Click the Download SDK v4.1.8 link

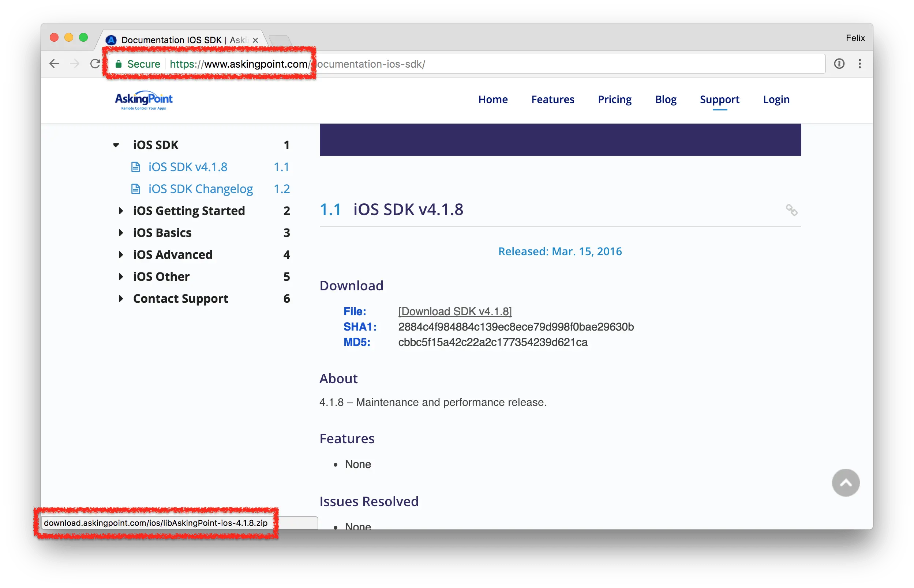pyautogui.click(x=454, y=312)
